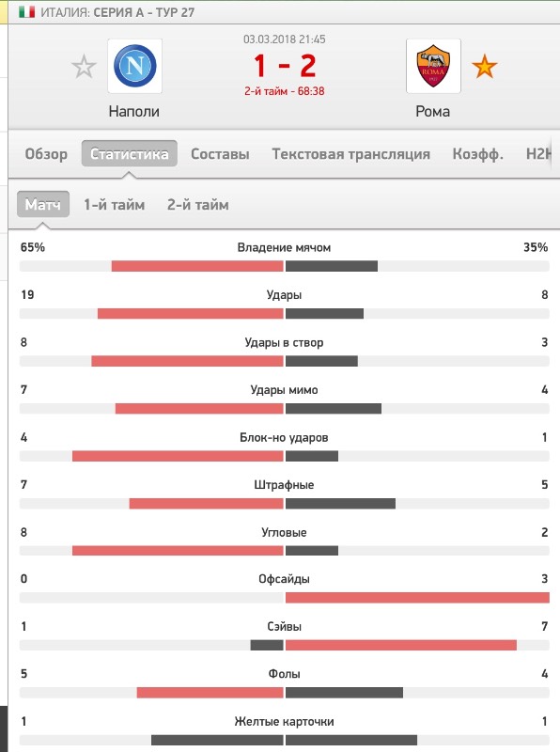Toggle the favorite star next to Наполи
Screen dimensions: 560x752
point(84,66)
